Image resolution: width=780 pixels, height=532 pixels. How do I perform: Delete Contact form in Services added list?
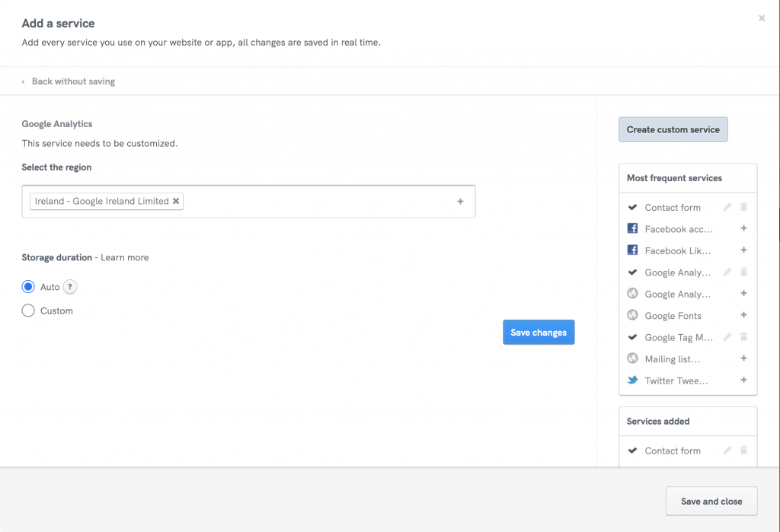coord(744,451)
